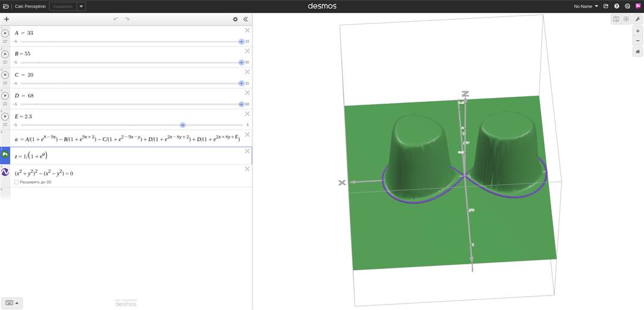Delete the C = 20 expression
This screenshot has width=644, height=310.
tap(247, 72)
